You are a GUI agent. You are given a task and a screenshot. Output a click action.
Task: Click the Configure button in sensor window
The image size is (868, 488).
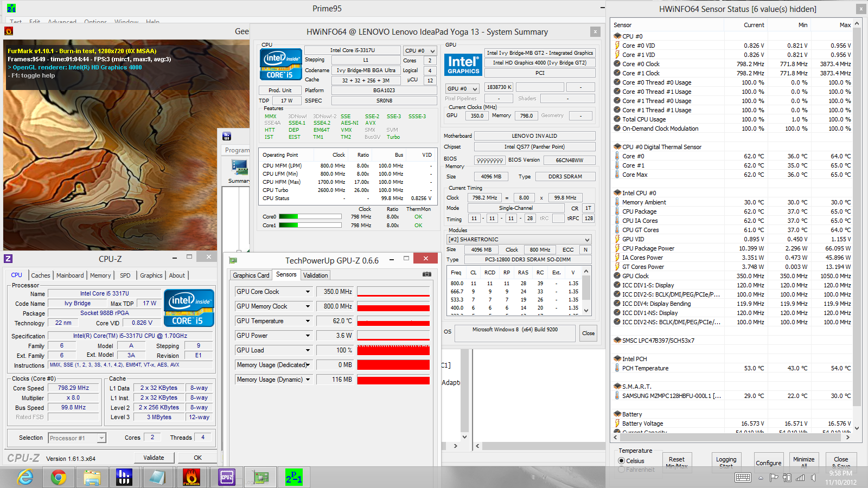point(769,461)
